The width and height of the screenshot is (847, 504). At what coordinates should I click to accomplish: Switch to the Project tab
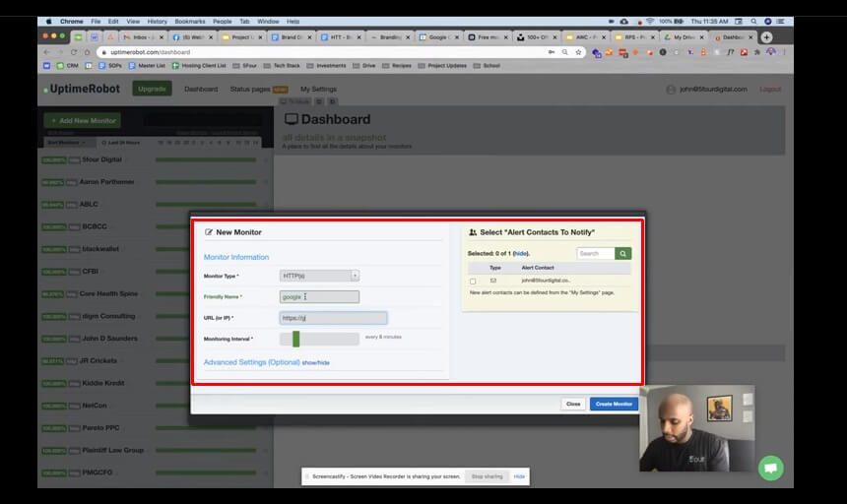tap(241, 37)
